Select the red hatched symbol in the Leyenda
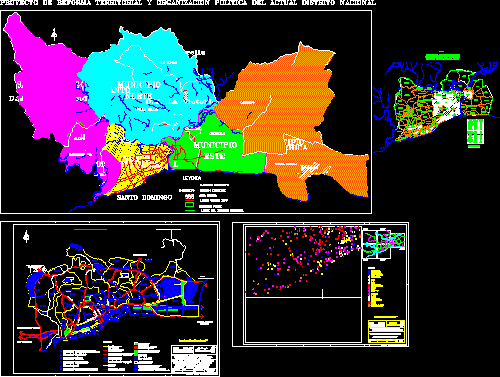The width and height of the screenshot is (500, 377). pos(190,196)
